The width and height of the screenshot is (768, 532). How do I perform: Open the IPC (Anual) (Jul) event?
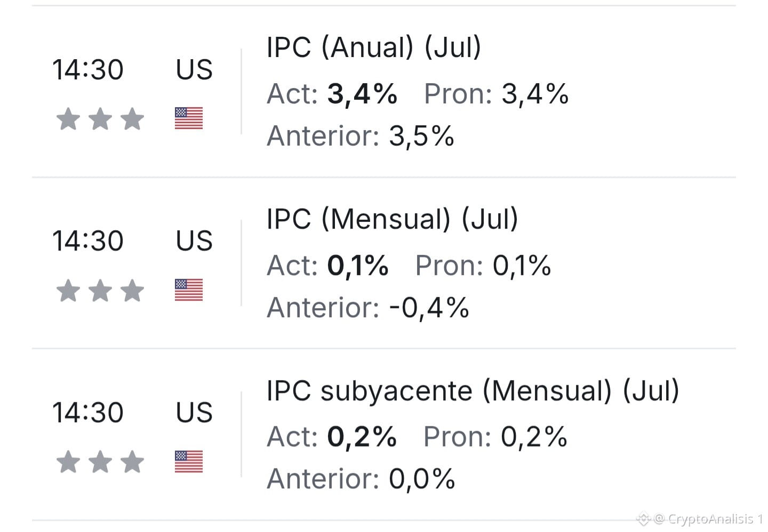click(374, 47)
